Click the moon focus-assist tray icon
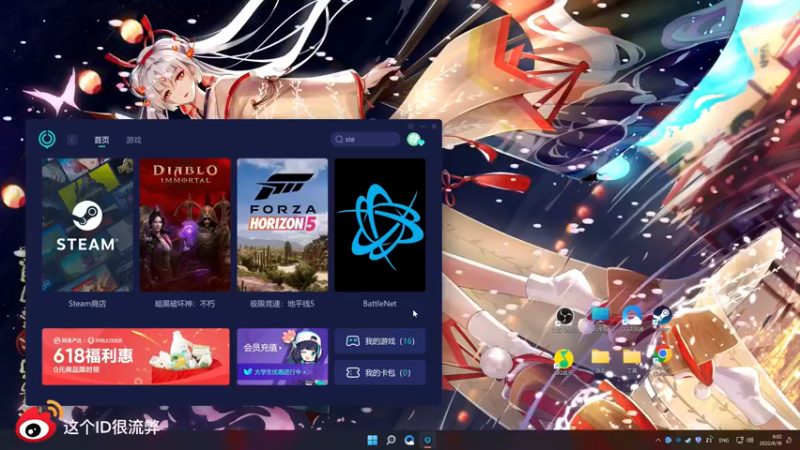This screenshot has height=450, width=800. pyautogui.click(x=789, y=440)
